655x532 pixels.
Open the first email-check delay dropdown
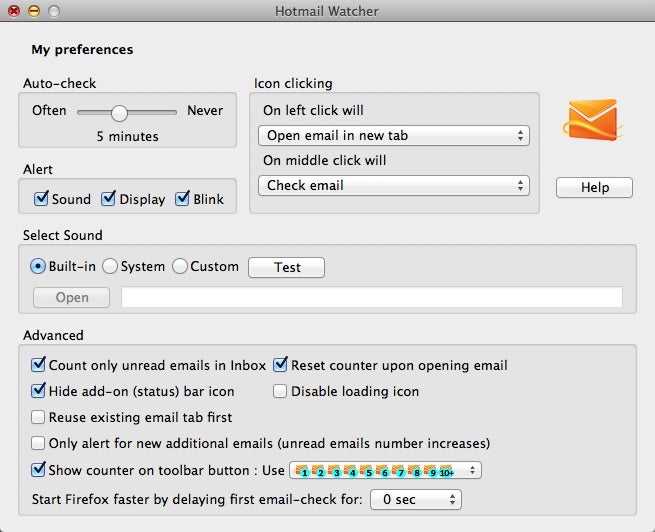[416, 499]
